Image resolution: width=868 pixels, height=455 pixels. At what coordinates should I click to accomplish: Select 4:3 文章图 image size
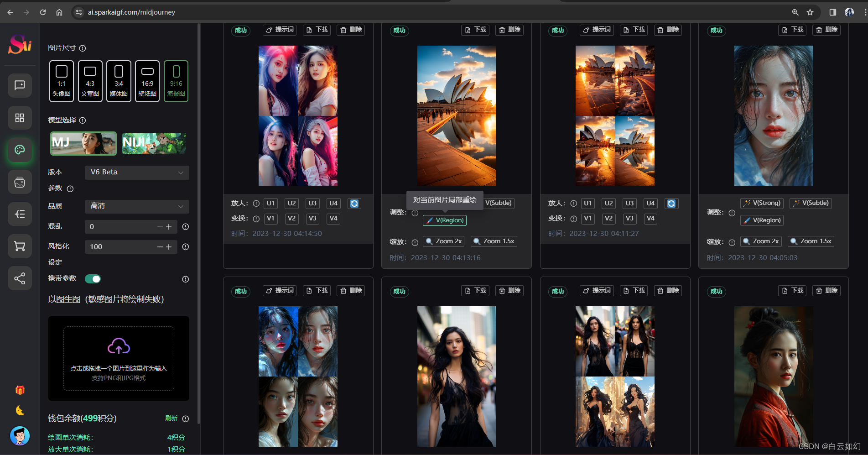click(90, 81)
